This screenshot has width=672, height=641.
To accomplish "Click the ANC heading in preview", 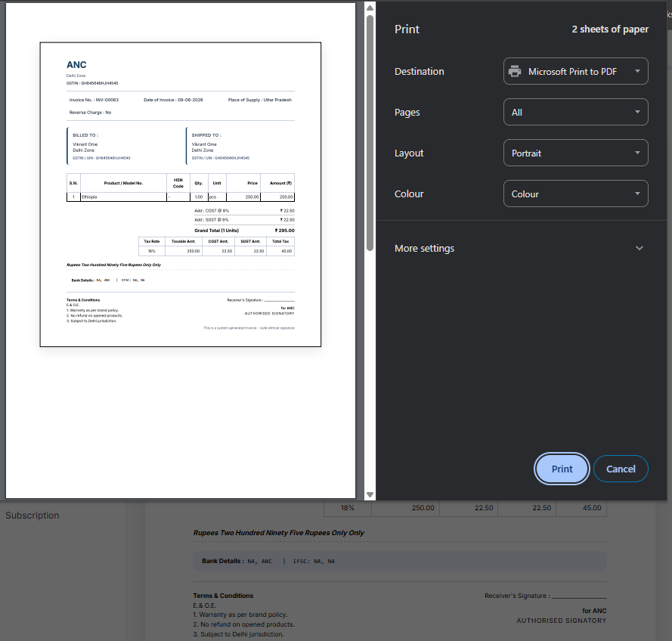I will pyautogui.click(x=76, y=65).
